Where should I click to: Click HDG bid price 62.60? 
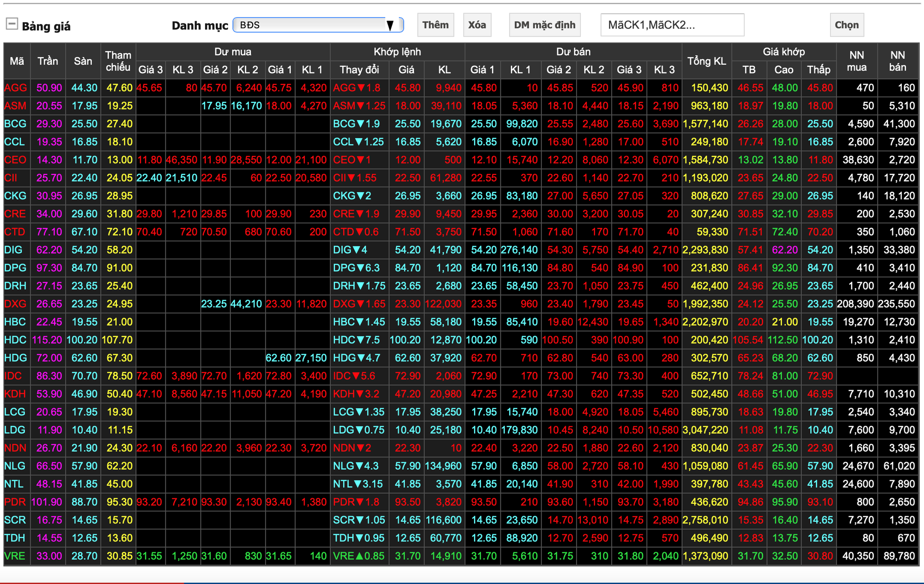(x=279, y=358)
